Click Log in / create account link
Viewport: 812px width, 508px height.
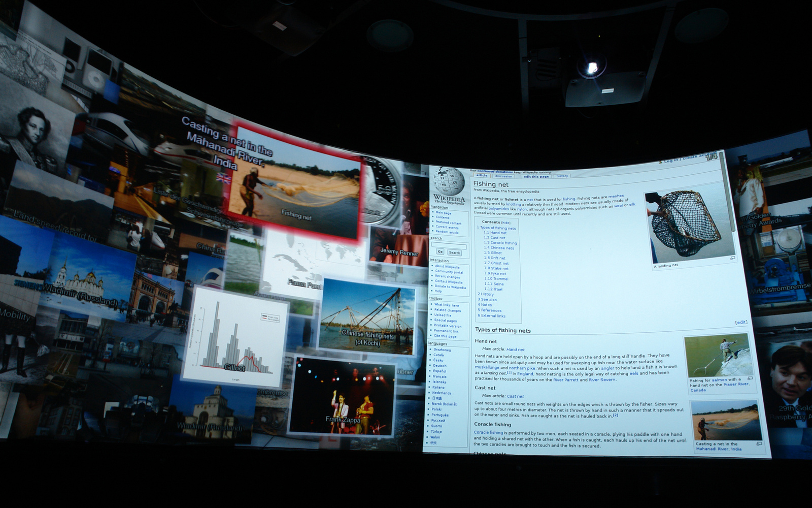(x=691, y=158)
